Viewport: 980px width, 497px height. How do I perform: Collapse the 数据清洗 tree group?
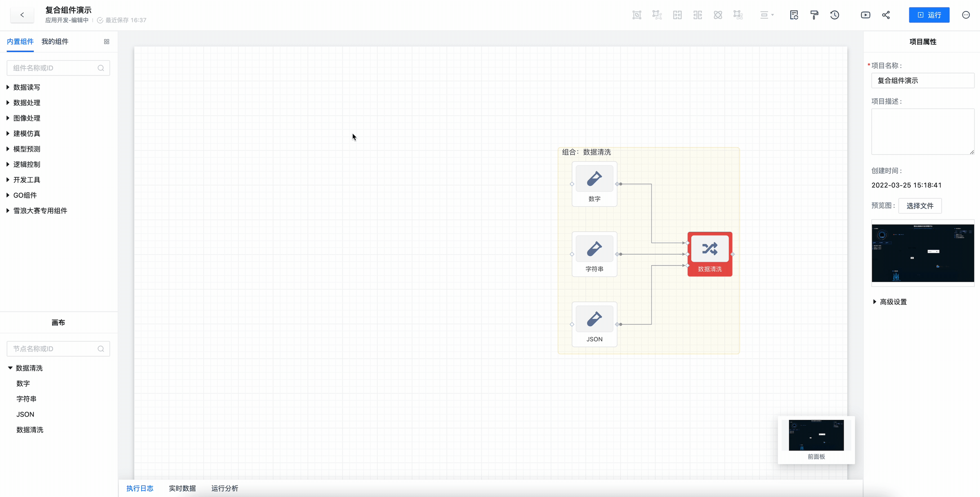pos(10,368)
